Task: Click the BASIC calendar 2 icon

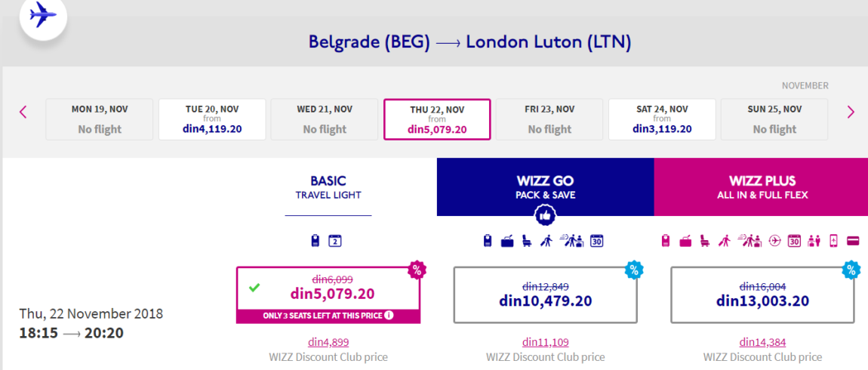Action: [x=335, y=241]
